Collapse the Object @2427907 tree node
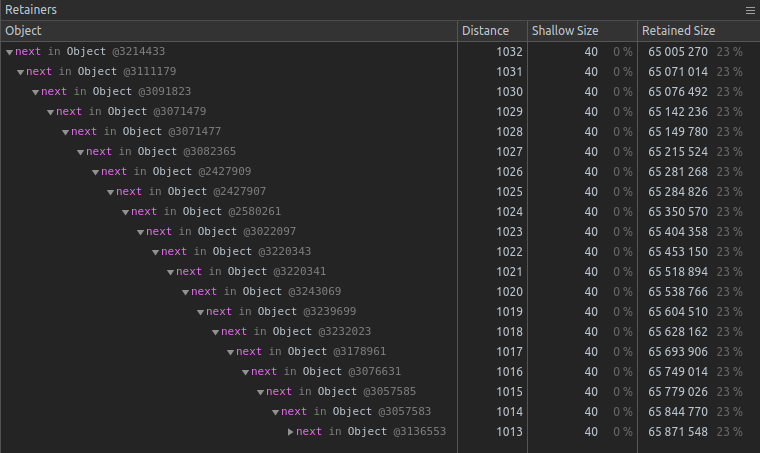 pos(111,192)
